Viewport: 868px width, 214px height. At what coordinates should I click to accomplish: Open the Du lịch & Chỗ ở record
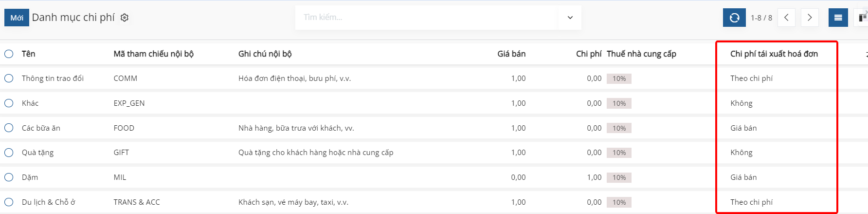[x=49, y=202]
